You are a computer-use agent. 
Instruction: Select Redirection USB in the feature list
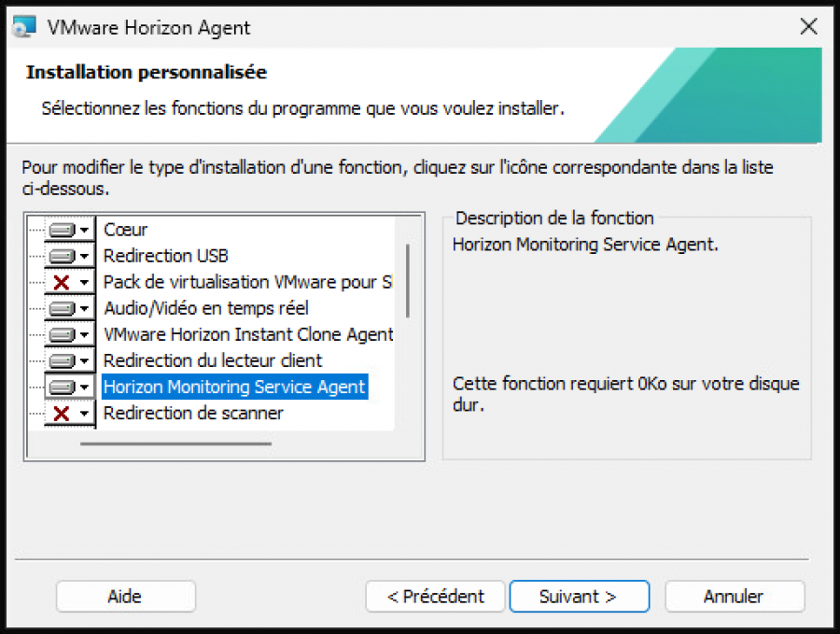(165, 255)
